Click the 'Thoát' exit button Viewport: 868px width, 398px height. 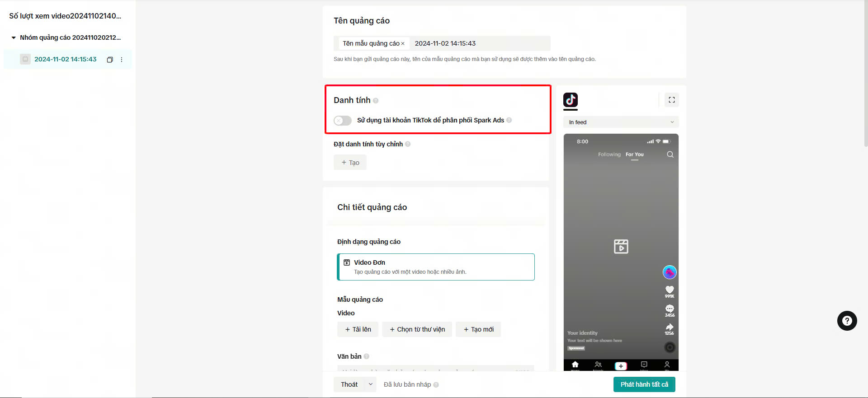coord(349,384)
